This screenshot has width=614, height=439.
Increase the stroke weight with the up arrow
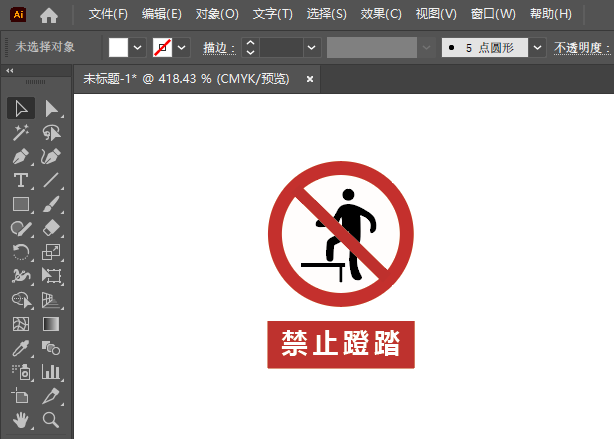click(x=251, y=43)
